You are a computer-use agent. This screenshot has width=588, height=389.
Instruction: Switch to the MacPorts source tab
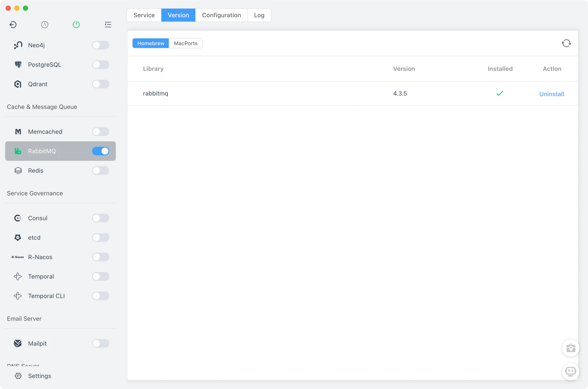coord(186,43)
